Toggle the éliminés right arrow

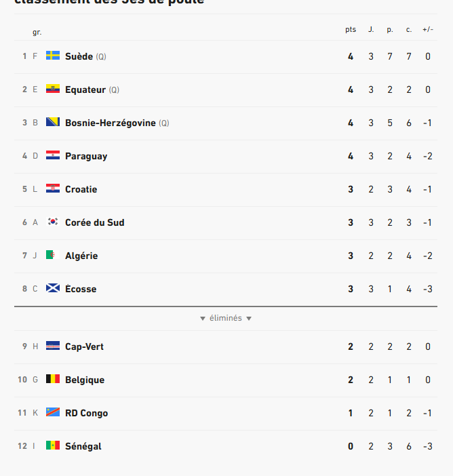tap(249, 319)
